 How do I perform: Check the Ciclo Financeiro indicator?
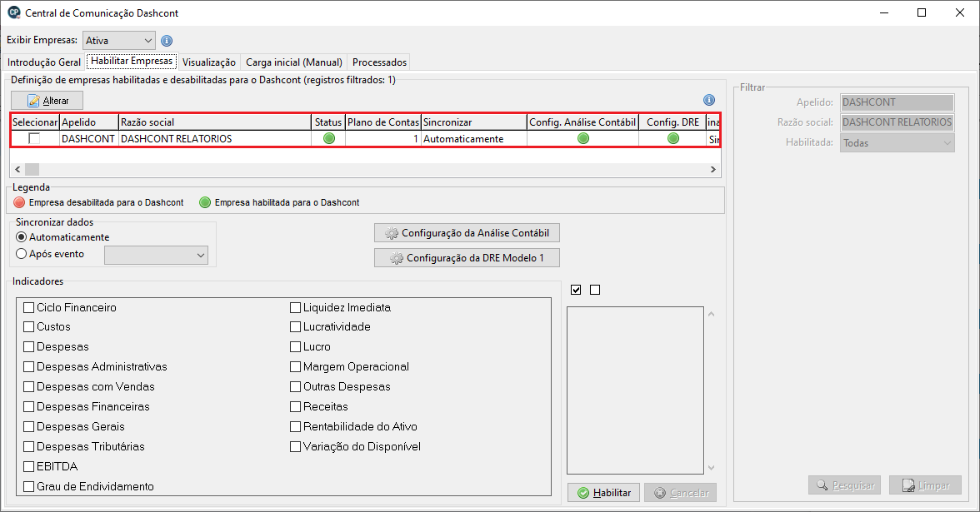tap(28, 308)
